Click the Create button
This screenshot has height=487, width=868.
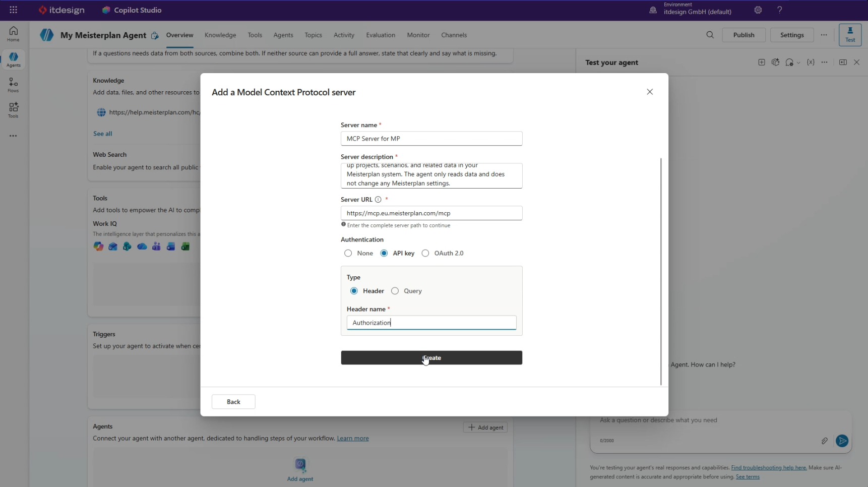431,358
